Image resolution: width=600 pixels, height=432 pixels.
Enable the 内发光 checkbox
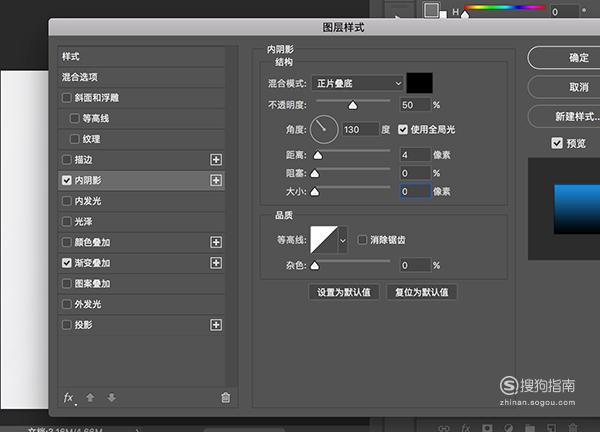coord(67,201)
